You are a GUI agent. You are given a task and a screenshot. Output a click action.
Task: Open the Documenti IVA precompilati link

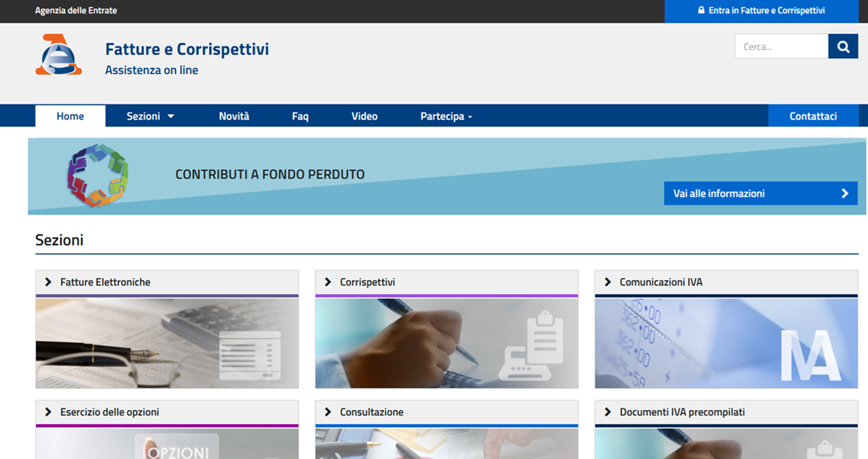tap(682, 412)
